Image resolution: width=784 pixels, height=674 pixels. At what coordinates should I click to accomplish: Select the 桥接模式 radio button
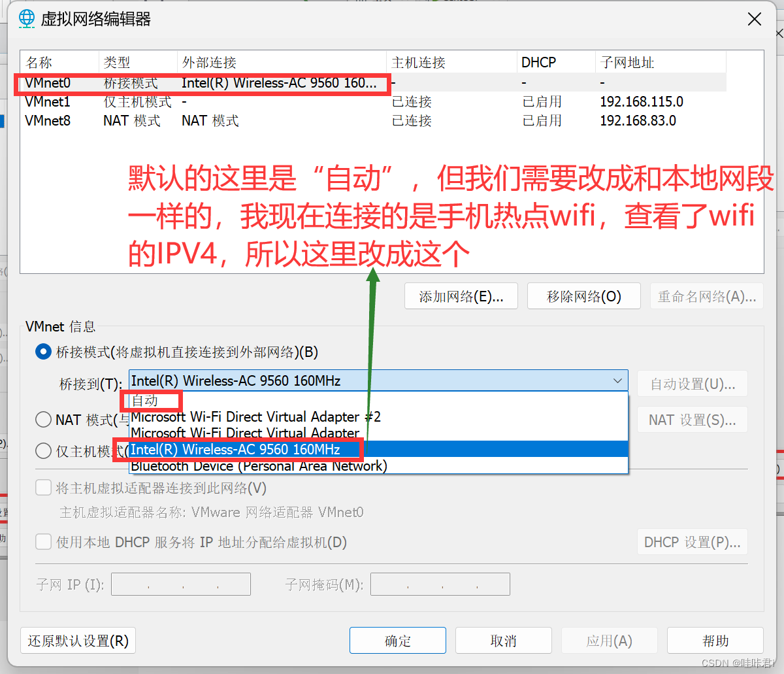(42, 351)
